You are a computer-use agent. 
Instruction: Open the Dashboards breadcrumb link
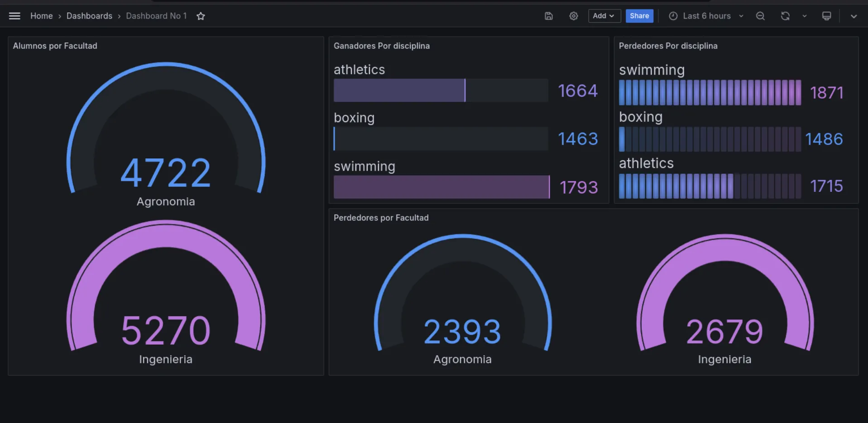89,15
